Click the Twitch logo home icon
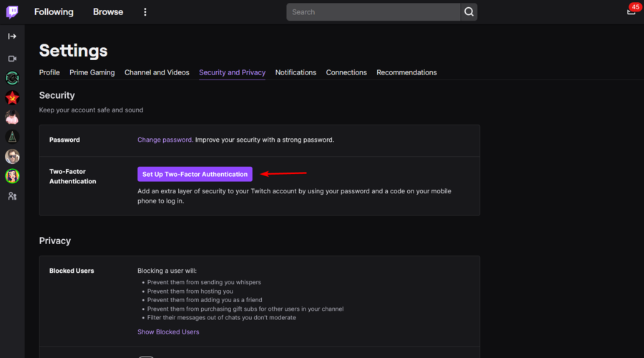Screen dimensions: 644x358 (x=12, y=12)
